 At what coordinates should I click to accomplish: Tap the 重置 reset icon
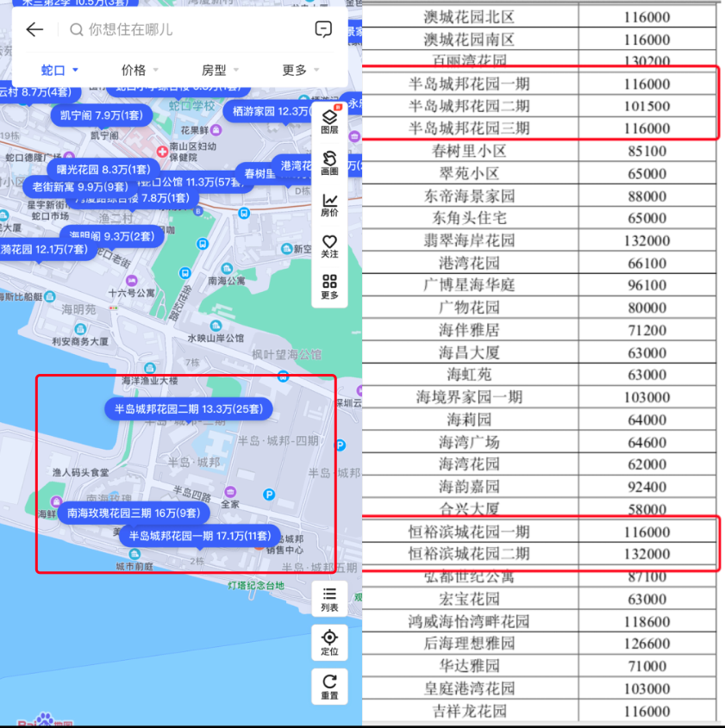330,687
